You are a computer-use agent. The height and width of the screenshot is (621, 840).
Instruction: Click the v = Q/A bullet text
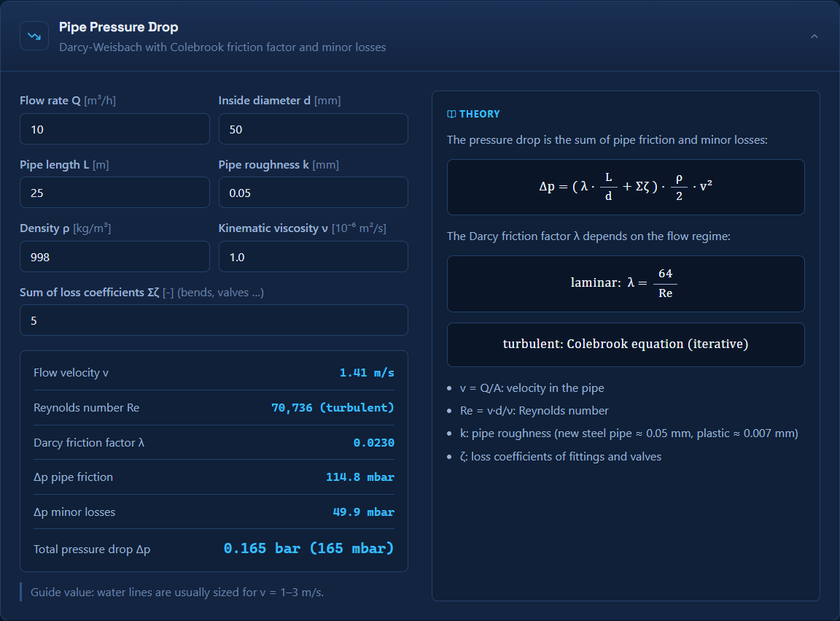[x=532, y=387]
